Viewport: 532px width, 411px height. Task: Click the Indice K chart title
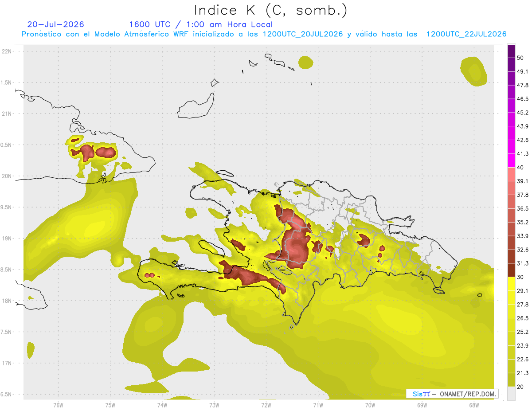[x=271, y=10]
